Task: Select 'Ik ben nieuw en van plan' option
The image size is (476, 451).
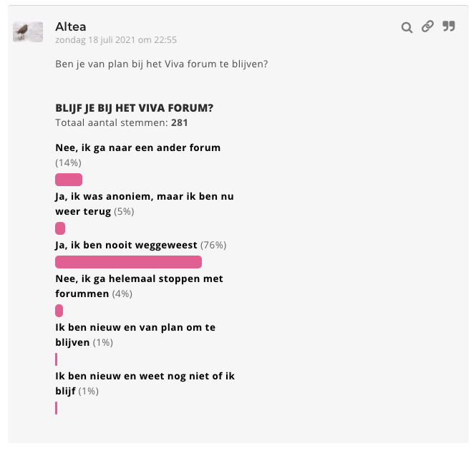Action: (135, 327)
